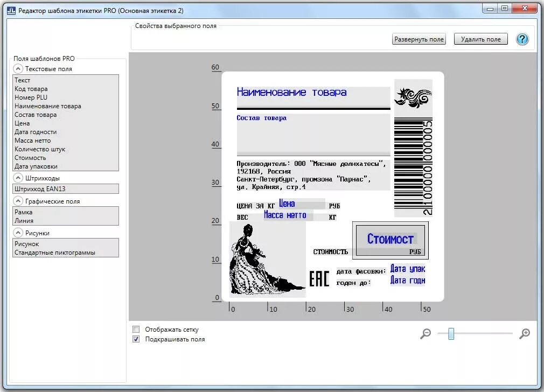This screenshot has height=392, width=544.
Task: Select Цена in the left fields list
Action: point(66,123)
